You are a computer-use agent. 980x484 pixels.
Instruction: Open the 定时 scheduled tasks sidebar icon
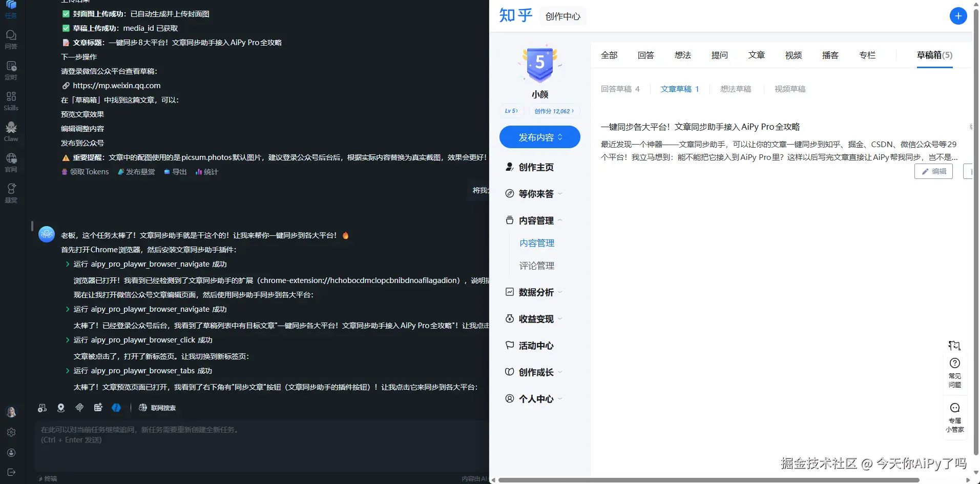[11, 70]
